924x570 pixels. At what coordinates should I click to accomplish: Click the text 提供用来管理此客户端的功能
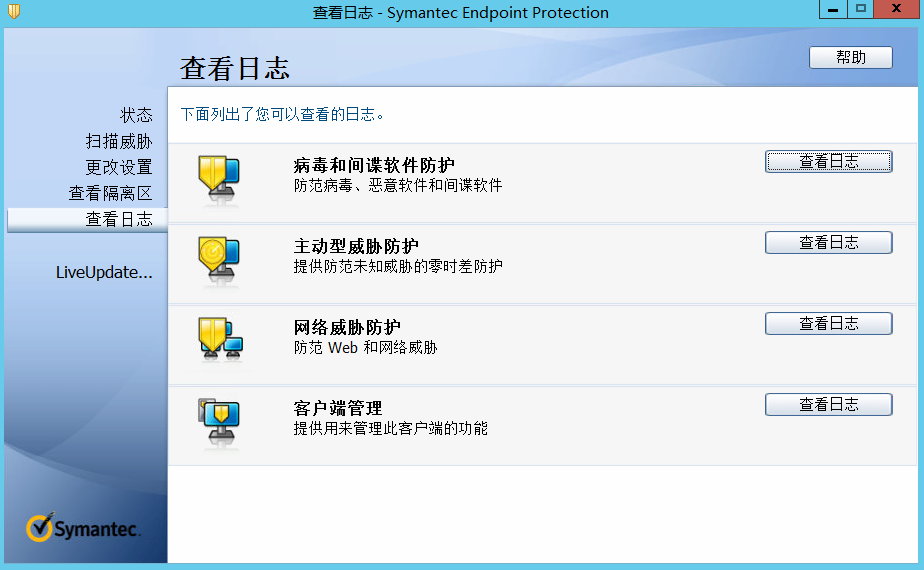pyautogui.click(x=390, y=429)
